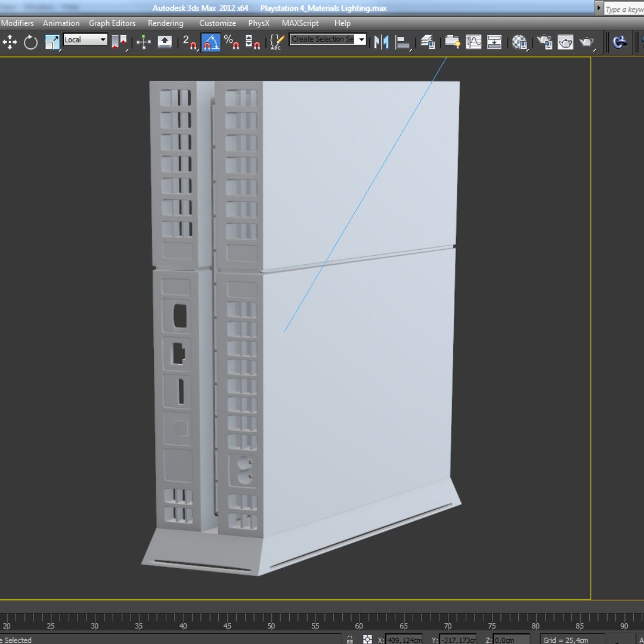Toggle the Percent Snap button

tap(231, 42)
